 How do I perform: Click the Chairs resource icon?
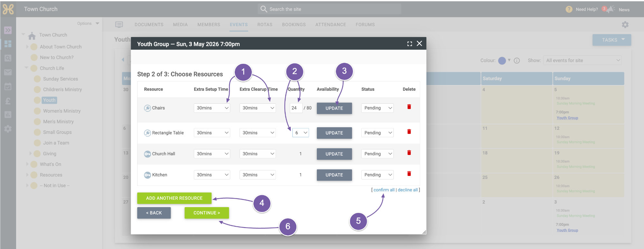click(147, 108)
